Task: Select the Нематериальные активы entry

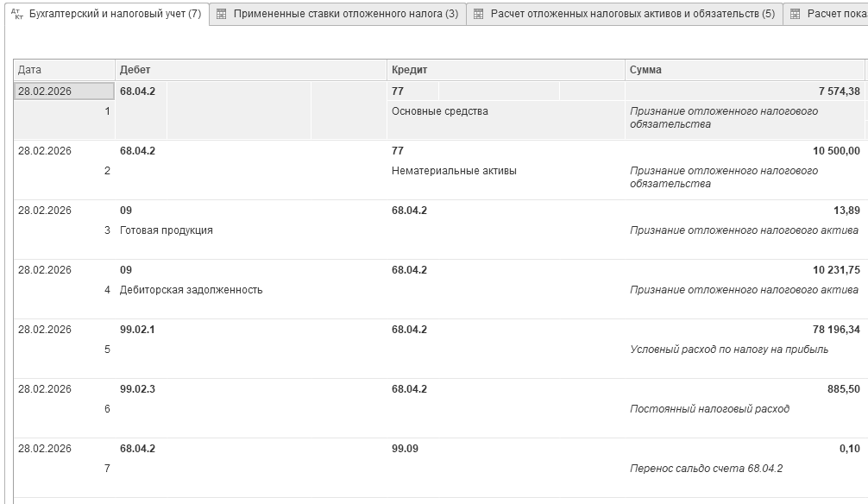Action: click(454, 171)
